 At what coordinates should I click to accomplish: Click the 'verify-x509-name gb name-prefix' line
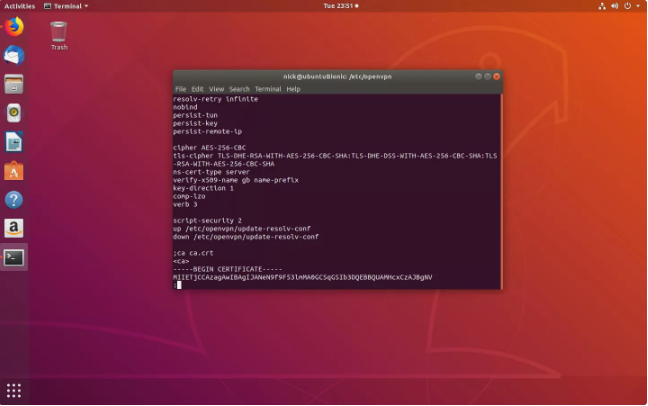[x=236, y=180]
